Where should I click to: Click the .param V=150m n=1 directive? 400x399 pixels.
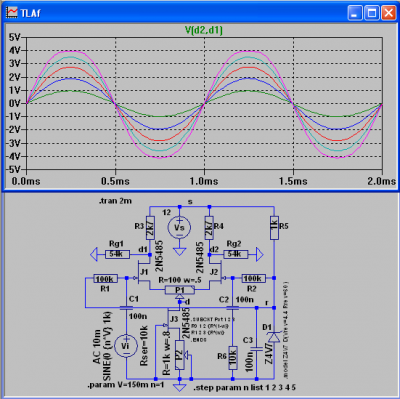click(126, 385)
